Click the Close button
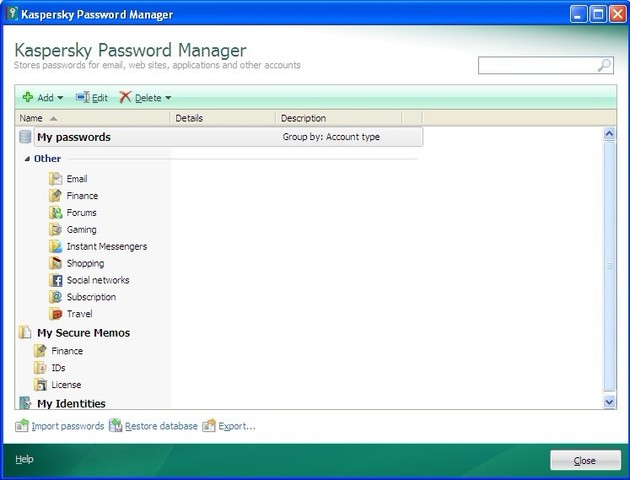This screenshot has width=630, height=480. click(x=585, y=460)
